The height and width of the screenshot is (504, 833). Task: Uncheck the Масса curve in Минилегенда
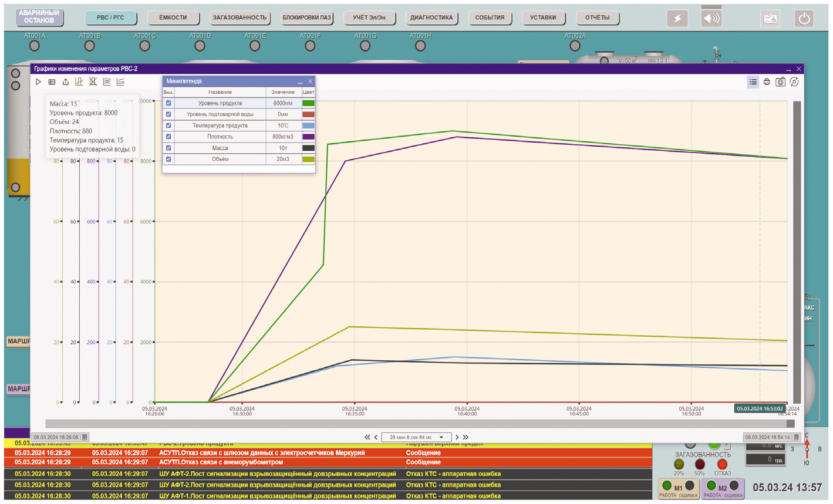point(169,148)
